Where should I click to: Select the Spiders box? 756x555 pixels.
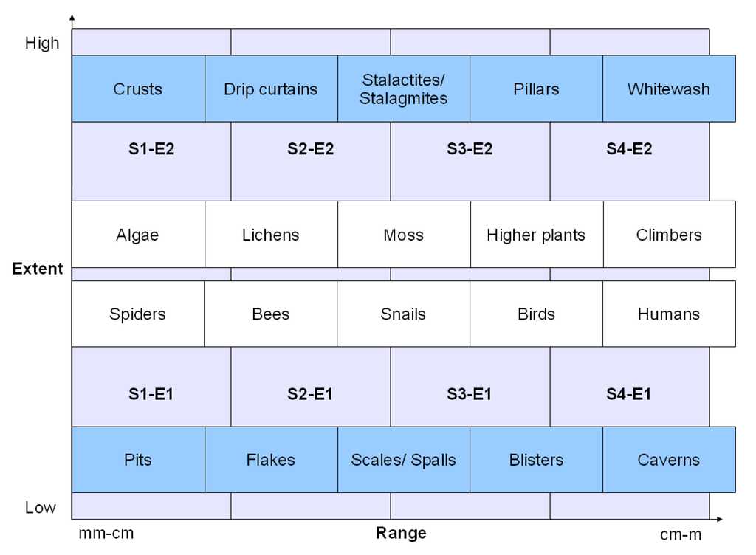click(138, 314)
